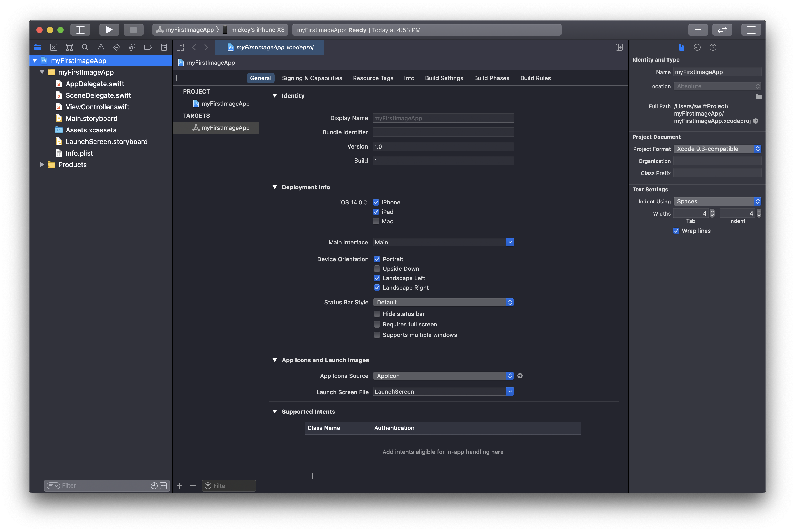Open the Test navigator diamond icon
This screenshot has height=532, width=795.
[x=117, y=48]
